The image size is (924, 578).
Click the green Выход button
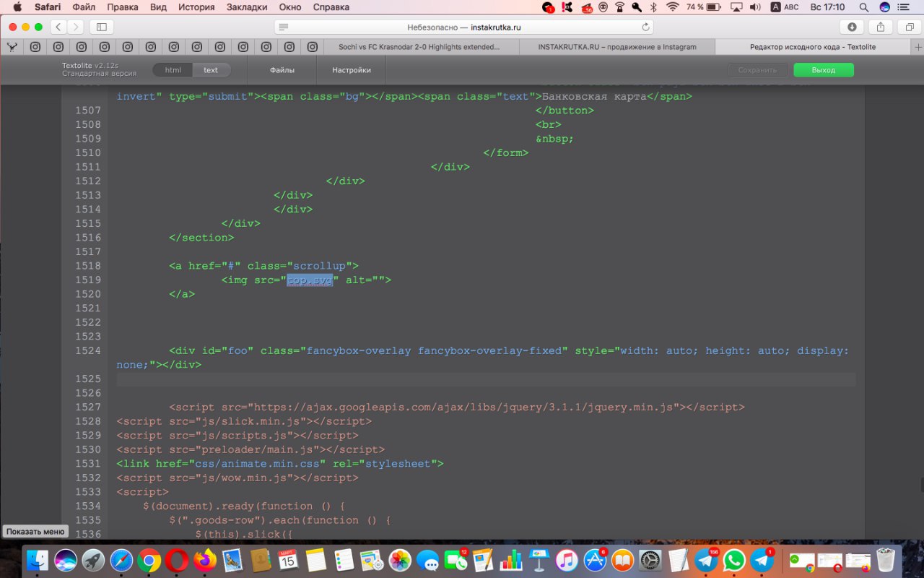click(x=824, y=70)
